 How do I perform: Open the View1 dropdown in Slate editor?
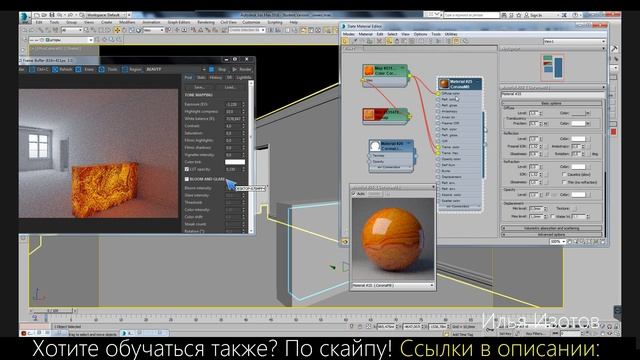[x=574, y=41]
